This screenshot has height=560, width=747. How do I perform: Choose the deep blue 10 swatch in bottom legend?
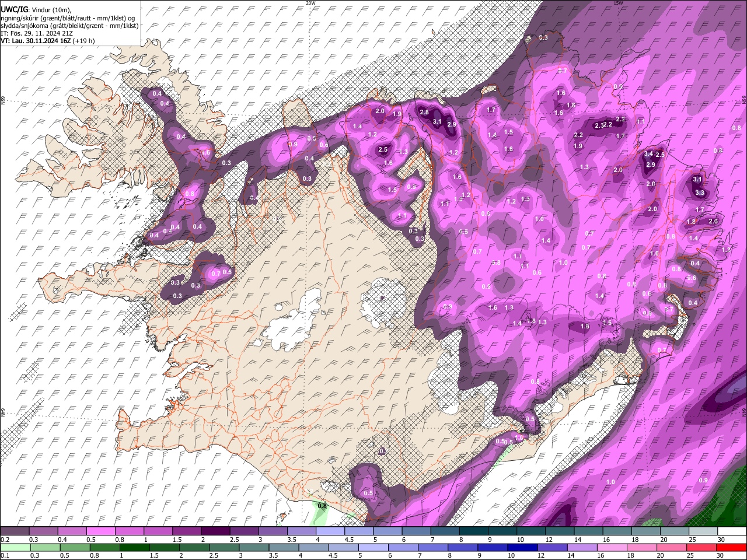coord(522,547)
